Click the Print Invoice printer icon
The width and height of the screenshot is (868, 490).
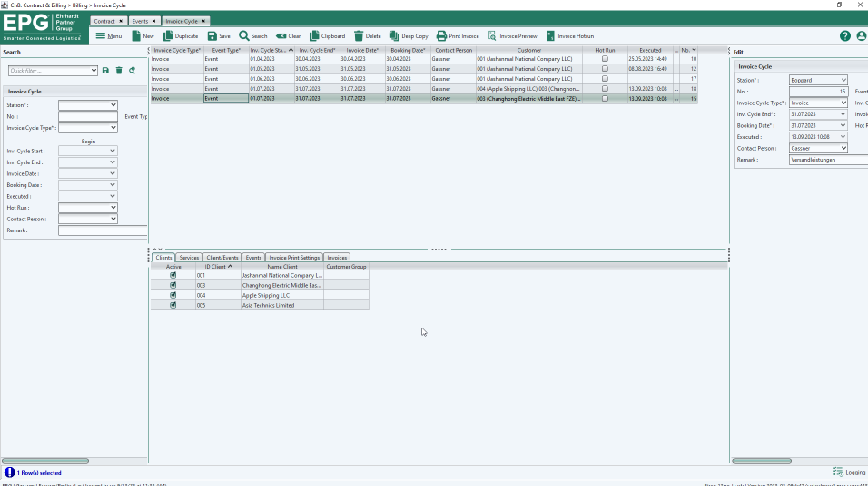click(x=441, y=36)
